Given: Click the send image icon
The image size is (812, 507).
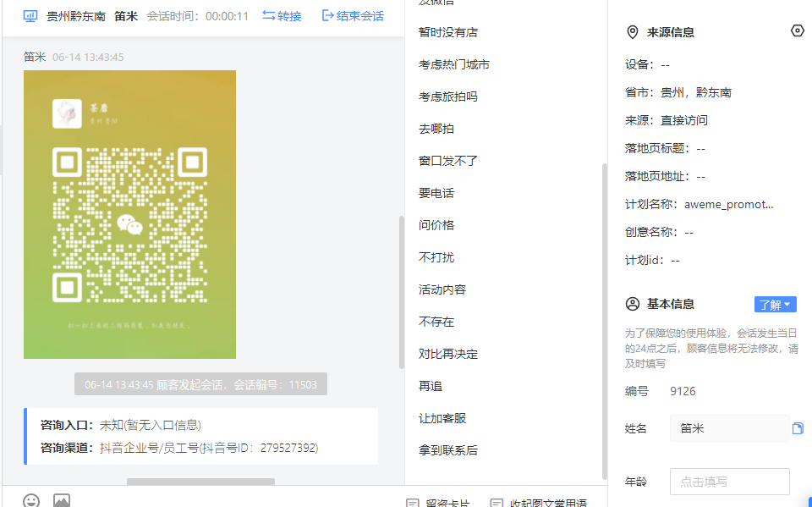Looking at the screenshot, I should [62, 501].
